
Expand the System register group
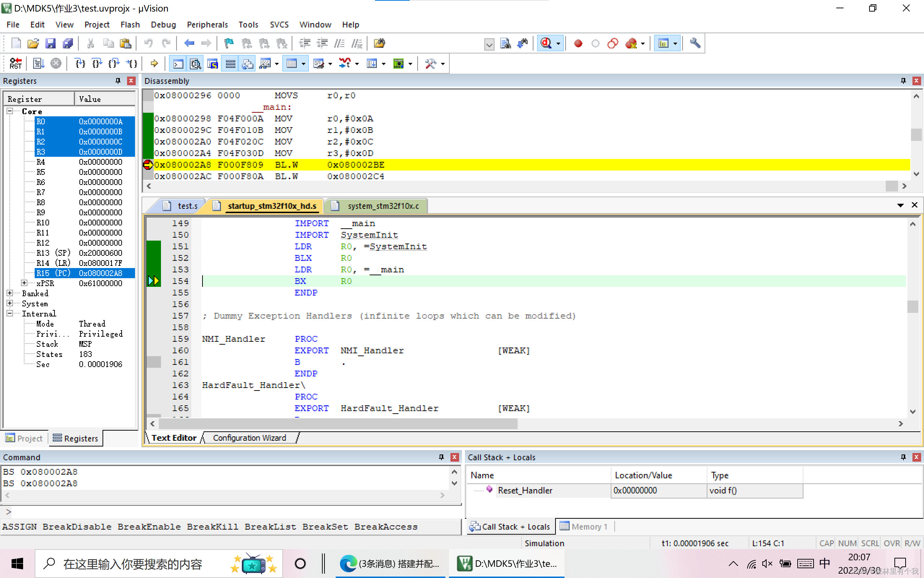[10, 303]
